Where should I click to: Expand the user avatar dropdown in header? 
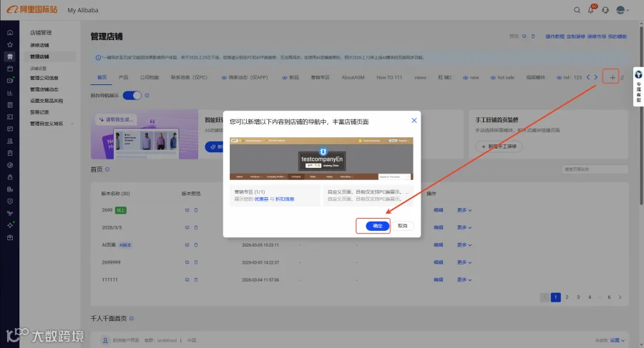click(623, 10)
